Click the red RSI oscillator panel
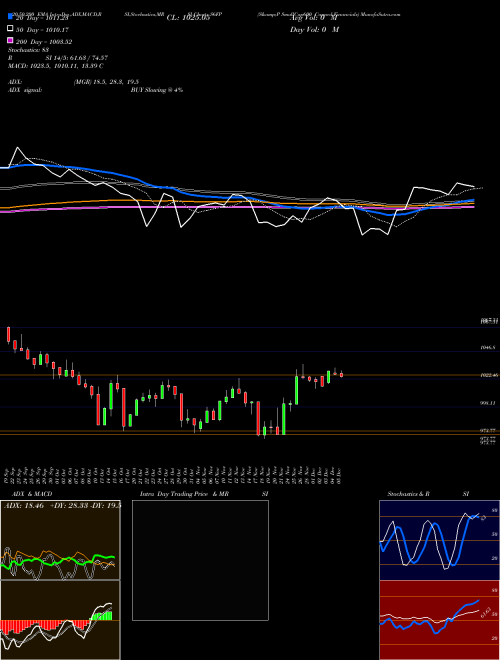Image resolution: width=500 pixels, height=660 pixels. click(x=439, y=620)
